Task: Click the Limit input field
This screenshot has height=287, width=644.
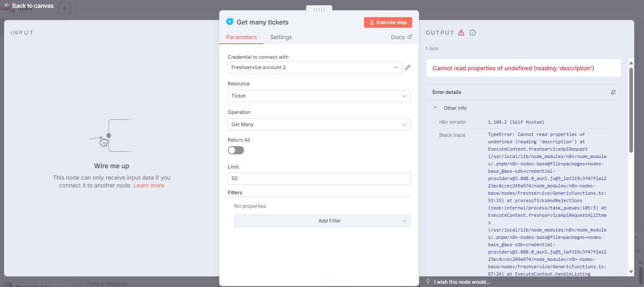Action: (319, 178)
